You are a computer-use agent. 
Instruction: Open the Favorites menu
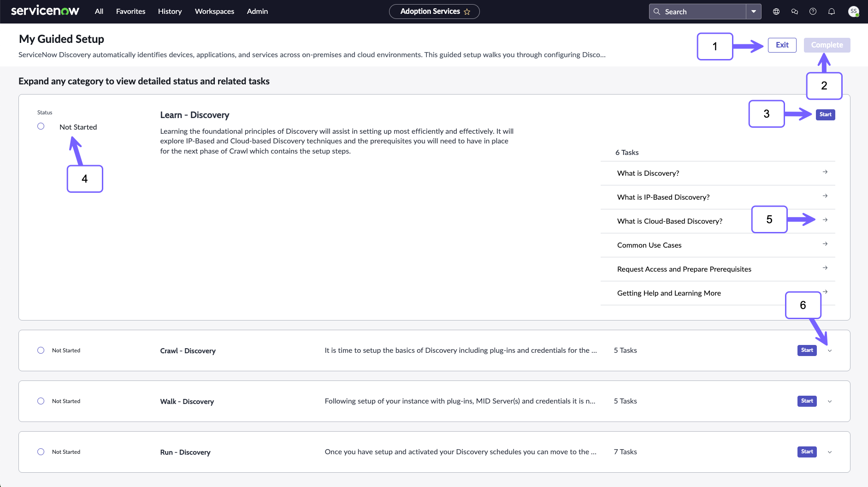point(130,12)
